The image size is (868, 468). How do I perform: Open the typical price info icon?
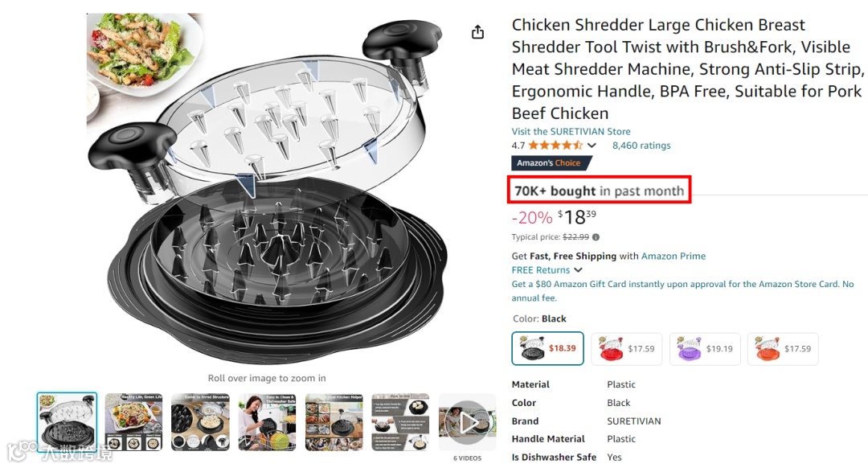pos(596,237)
